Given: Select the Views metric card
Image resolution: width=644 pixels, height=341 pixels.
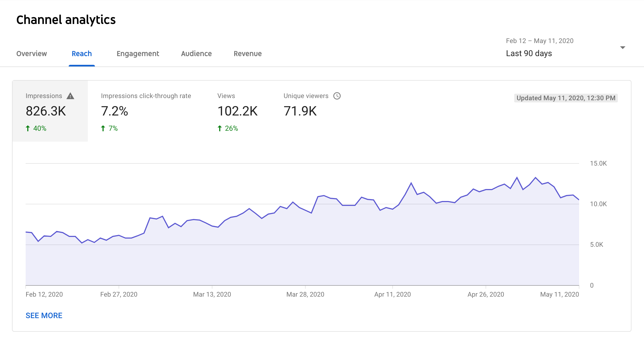Looking at the screenshot, I should tap(237, 111).
